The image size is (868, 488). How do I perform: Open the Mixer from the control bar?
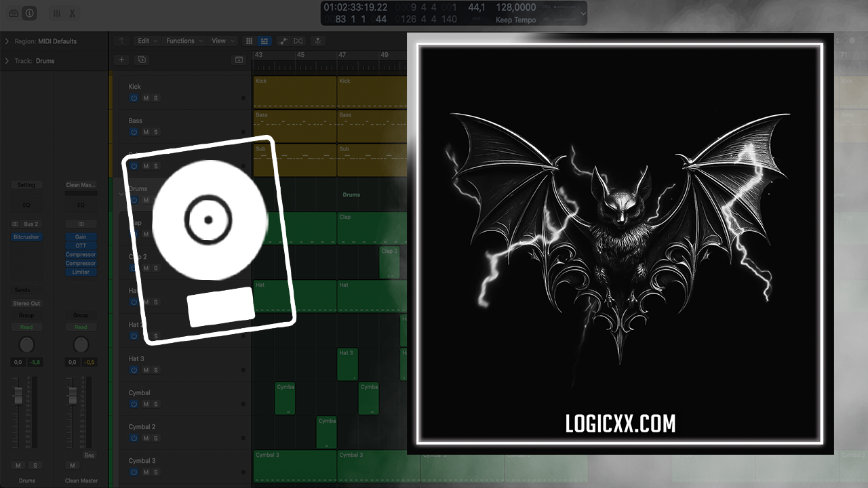pyautogui.click(x=57, y=14)
